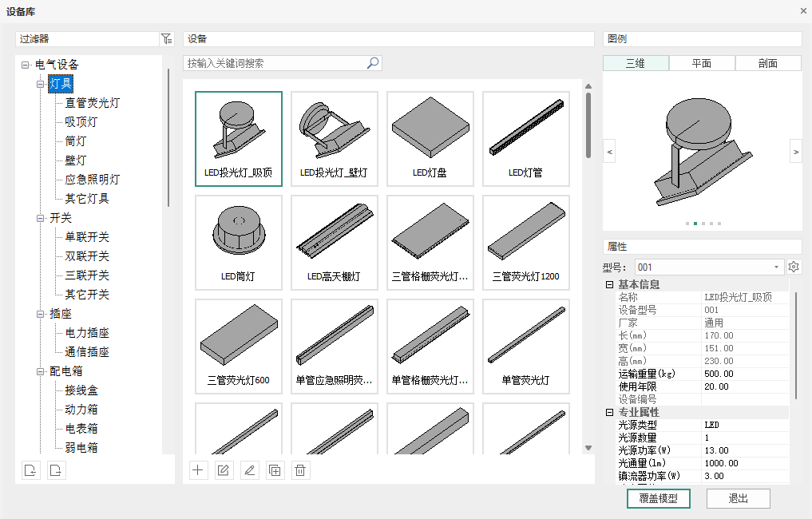Switch to the 剖面 view tab
Image resolution: width=812 pixels, height=519 pixels.
point(768,64)
